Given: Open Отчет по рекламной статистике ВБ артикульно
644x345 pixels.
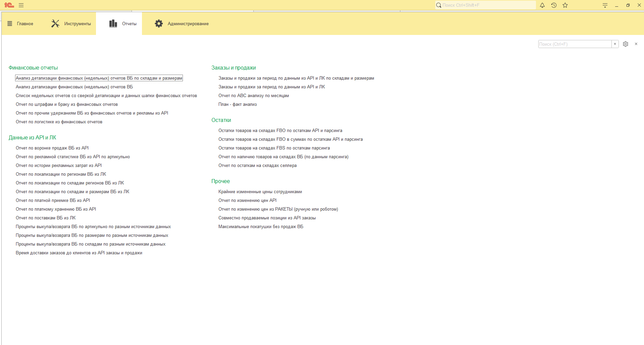Looking at the screenshot, I should [x=73, y=157].
